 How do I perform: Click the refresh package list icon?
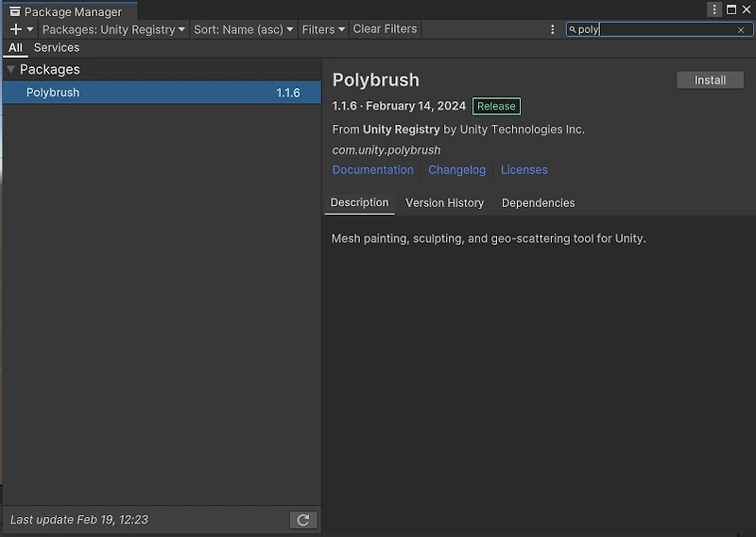[303, 520]
